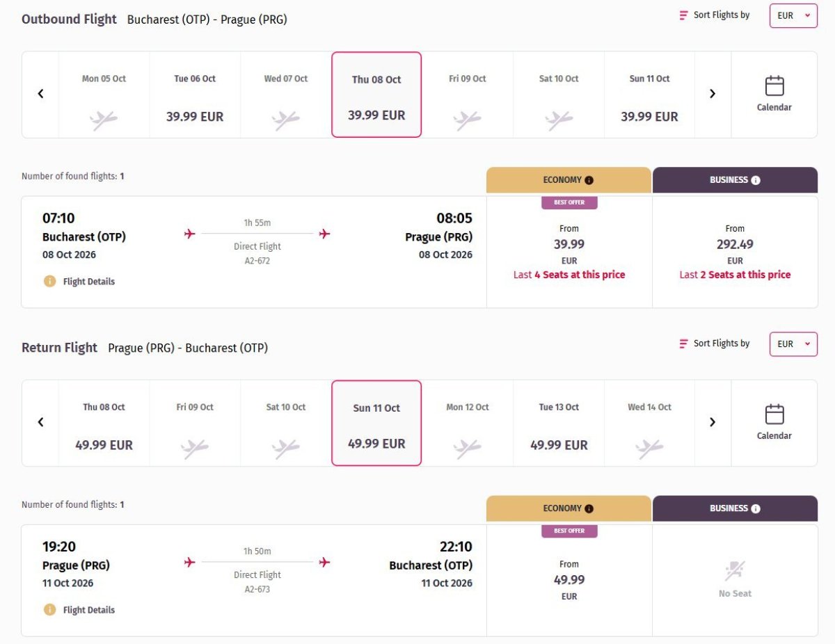Click the Business info icon for the return flight
The width and height of the screenshot is (835, 644).
[x=756, y=508]
